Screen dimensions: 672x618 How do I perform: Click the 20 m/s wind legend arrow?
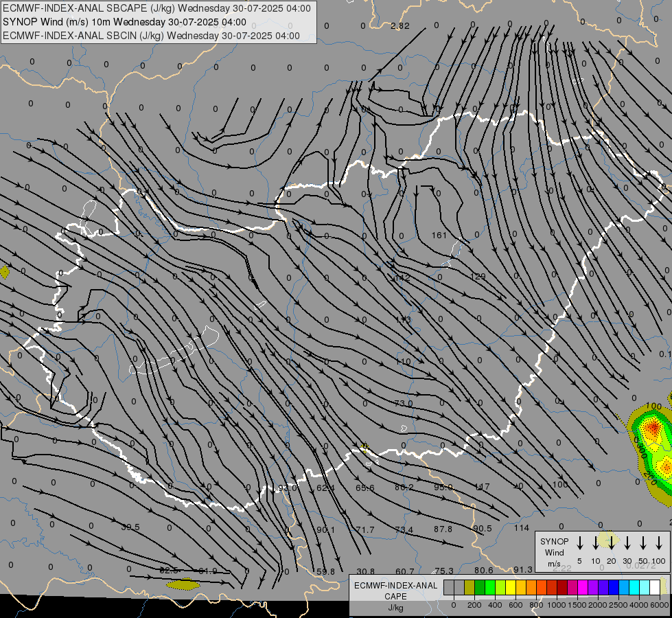[611, 543]
